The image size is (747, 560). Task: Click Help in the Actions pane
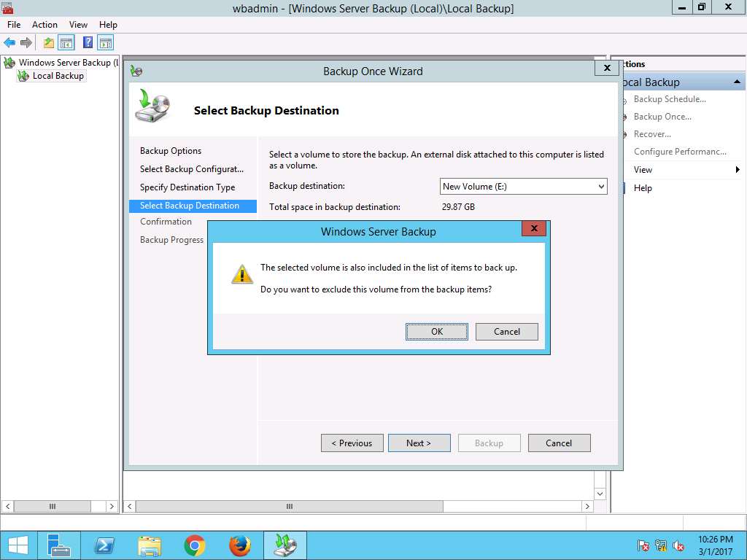pyautogui.click(x=643, y=188)
